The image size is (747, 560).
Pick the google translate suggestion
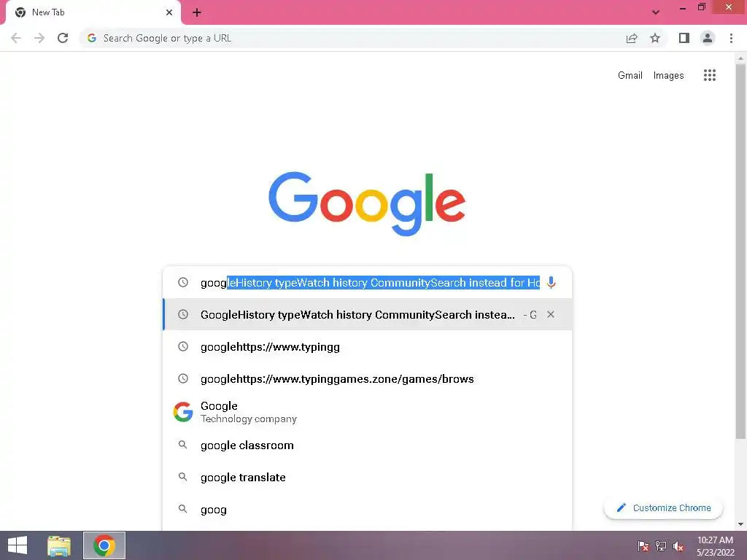[368, 477]
